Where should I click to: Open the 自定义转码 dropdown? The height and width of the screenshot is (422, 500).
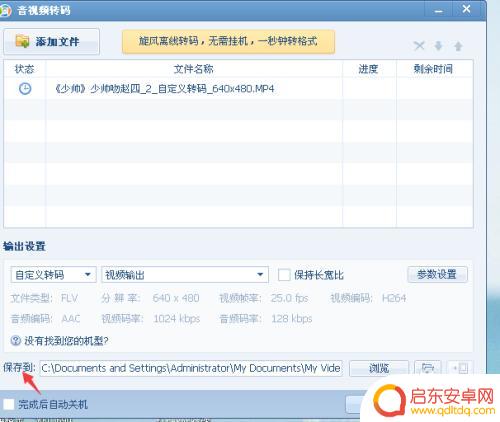[54, 275]
